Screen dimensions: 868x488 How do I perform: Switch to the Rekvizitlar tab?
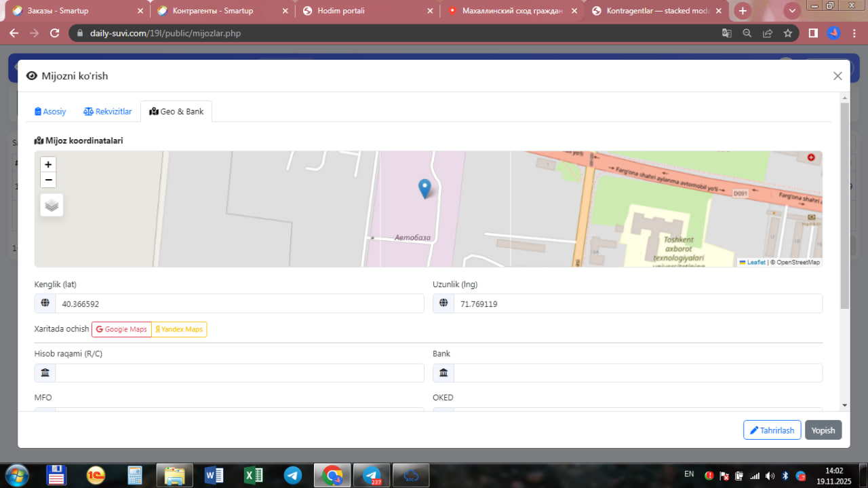108,111
